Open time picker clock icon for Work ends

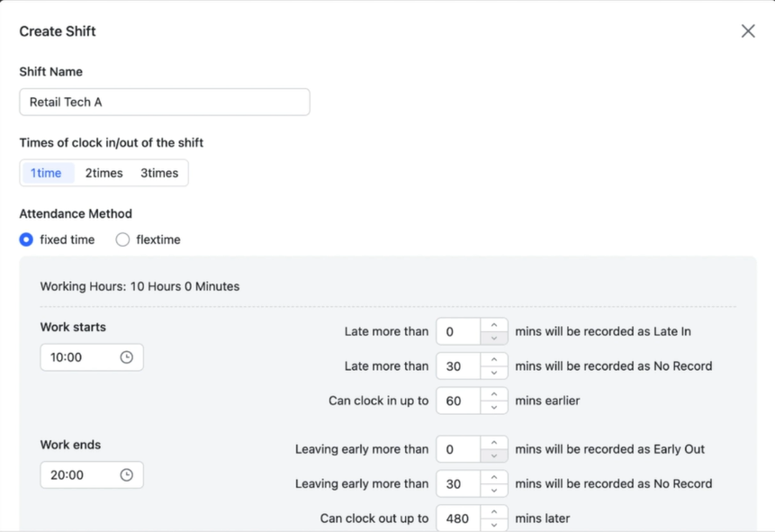pos(127,474)
